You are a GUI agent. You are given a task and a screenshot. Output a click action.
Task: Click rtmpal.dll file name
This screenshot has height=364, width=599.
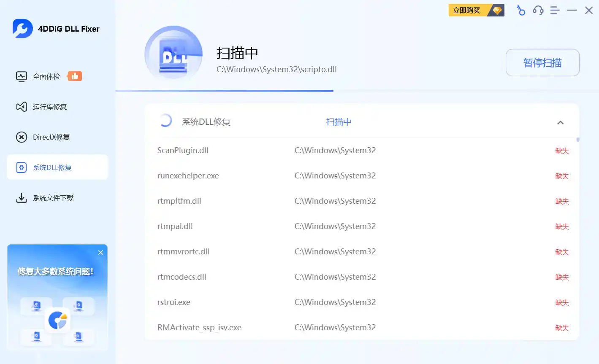[175, 226]
